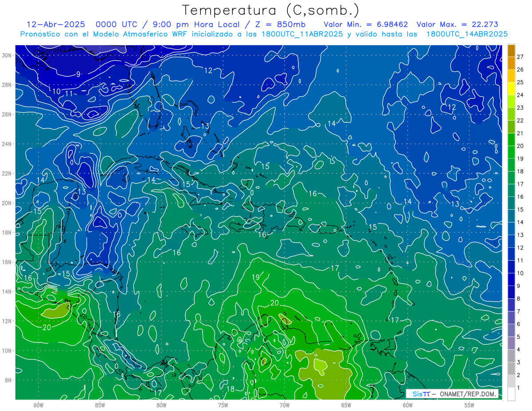Click the "14N" latitude axis label
This screenshot has width=532, height=411.
pyautogui.click(x=8, y=292)
